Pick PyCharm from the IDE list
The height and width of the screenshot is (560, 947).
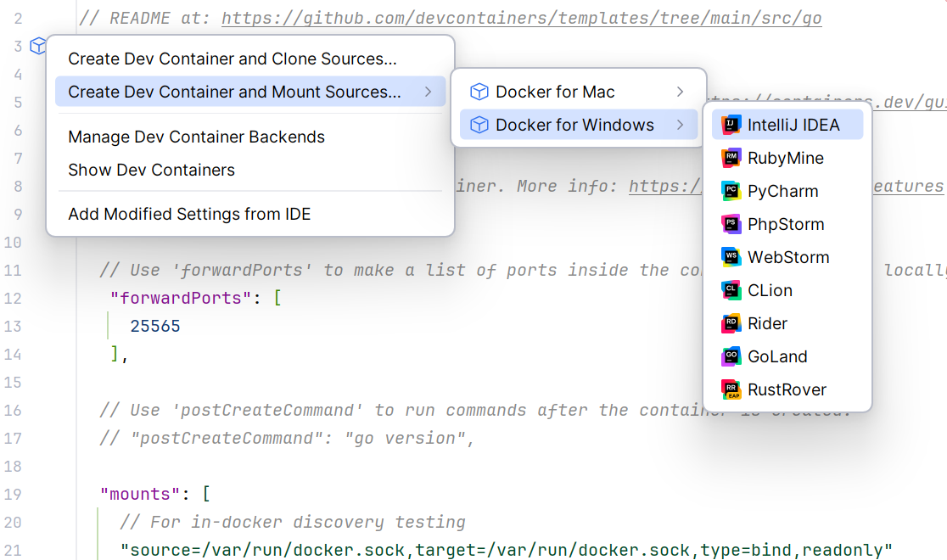[787, 191]
